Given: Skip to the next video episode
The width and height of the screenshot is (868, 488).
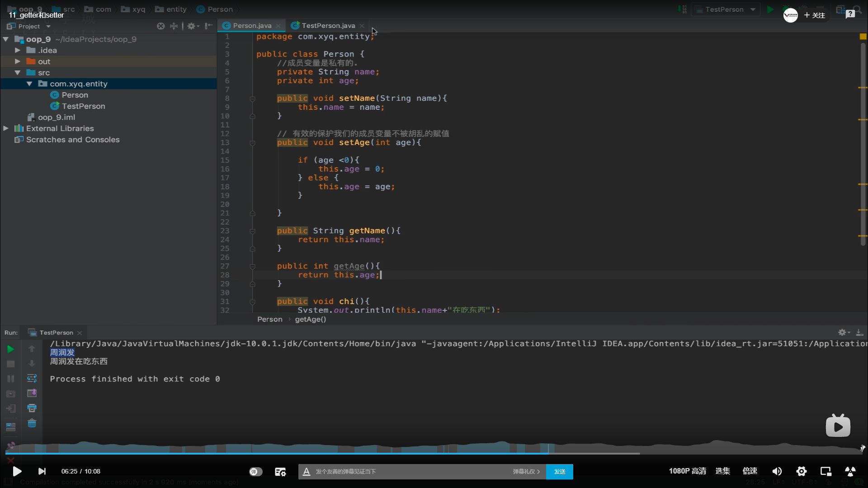Looking at the screenshot, I should (x=42, y=471).
